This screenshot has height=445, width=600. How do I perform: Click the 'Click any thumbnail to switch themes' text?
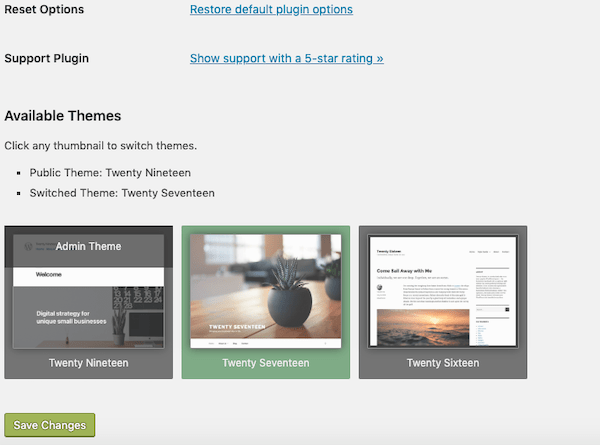[x=101, y=146]
